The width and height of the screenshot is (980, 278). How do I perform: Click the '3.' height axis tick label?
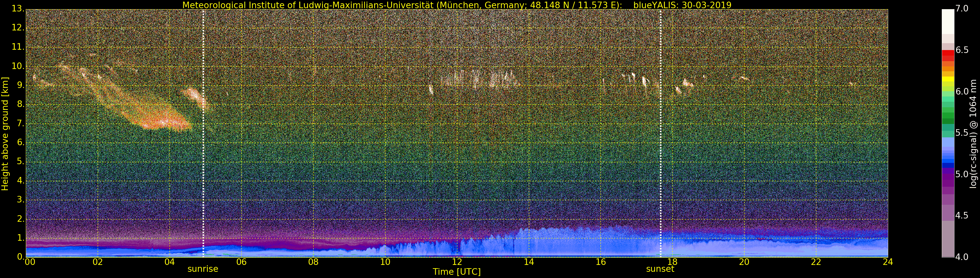pyautogui.click(x=21, y=199)
